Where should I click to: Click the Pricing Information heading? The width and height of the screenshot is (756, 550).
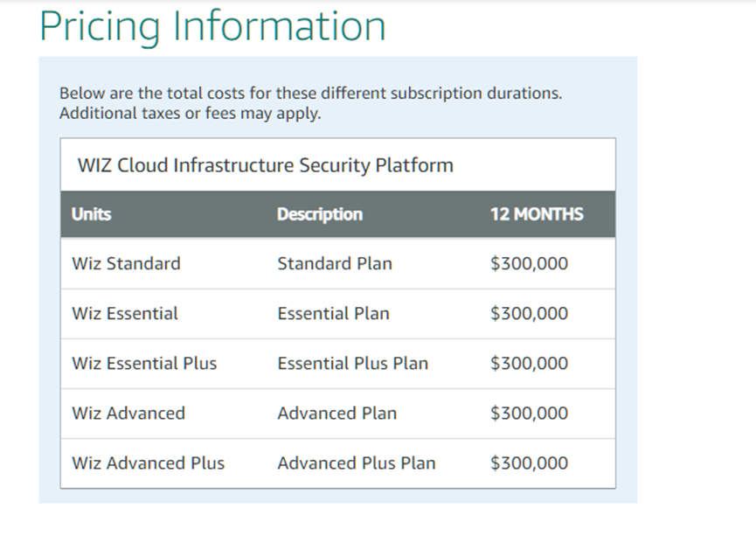tap(212, 25)
